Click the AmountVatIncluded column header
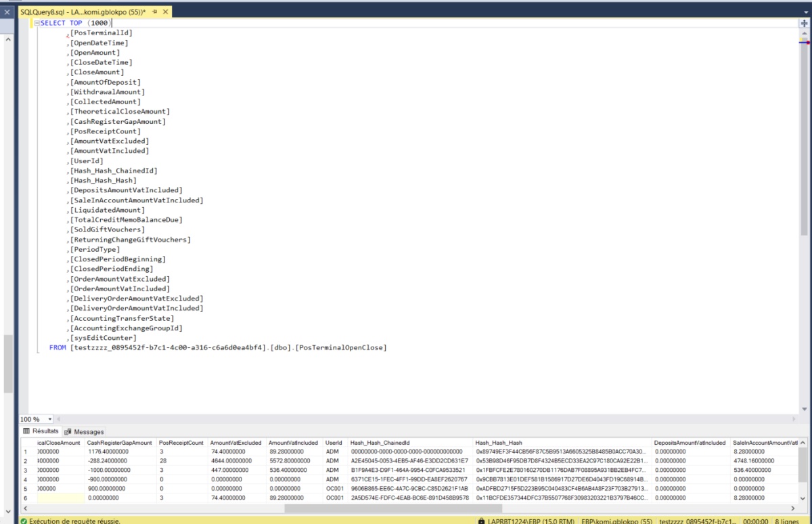Image resolution: width=812 pixels, height=524 pixels. tap(293, 443)
